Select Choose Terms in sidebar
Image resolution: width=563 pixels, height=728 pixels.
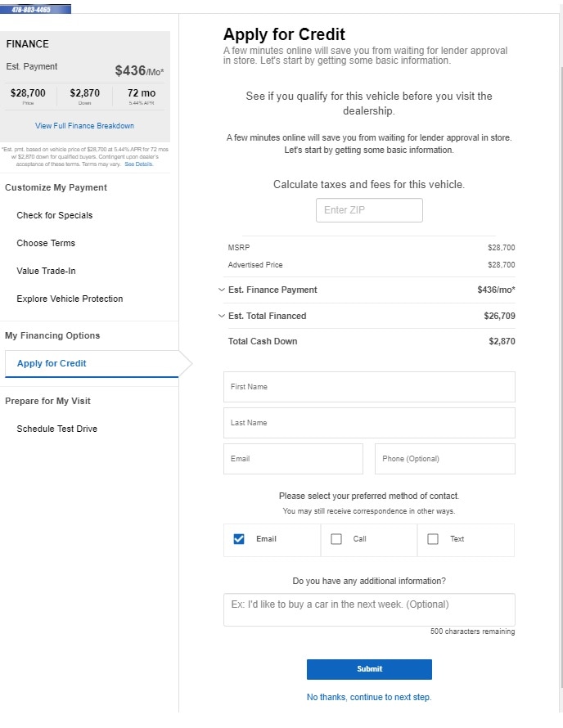point(46,243)
